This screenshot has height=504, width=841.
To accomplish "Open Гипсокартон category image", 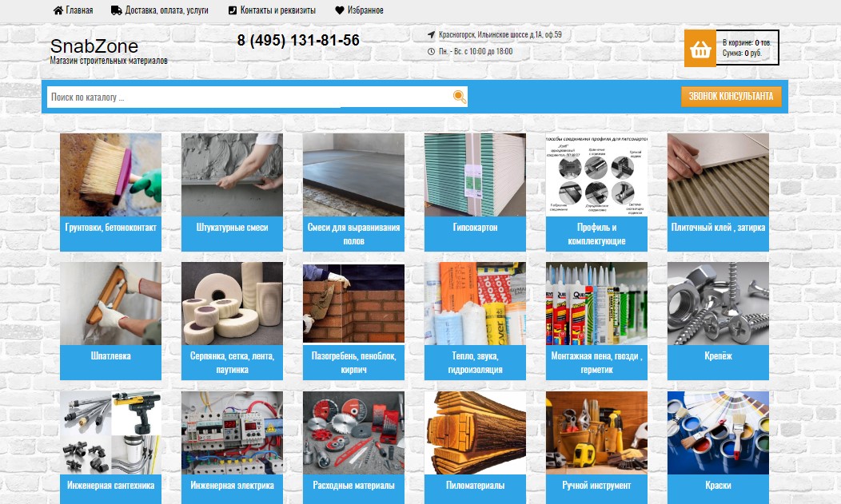I will (x=475, y=175).
